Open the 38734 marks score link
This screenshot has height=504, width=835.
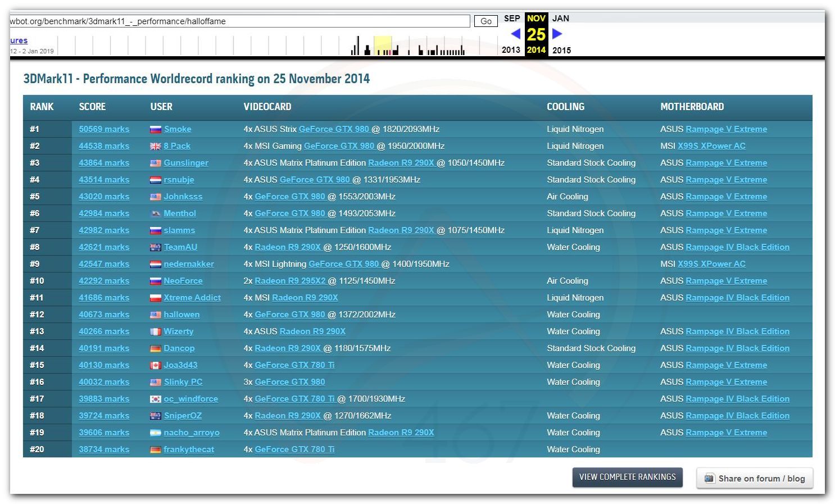pyautogui.click(x=104, y=449)
